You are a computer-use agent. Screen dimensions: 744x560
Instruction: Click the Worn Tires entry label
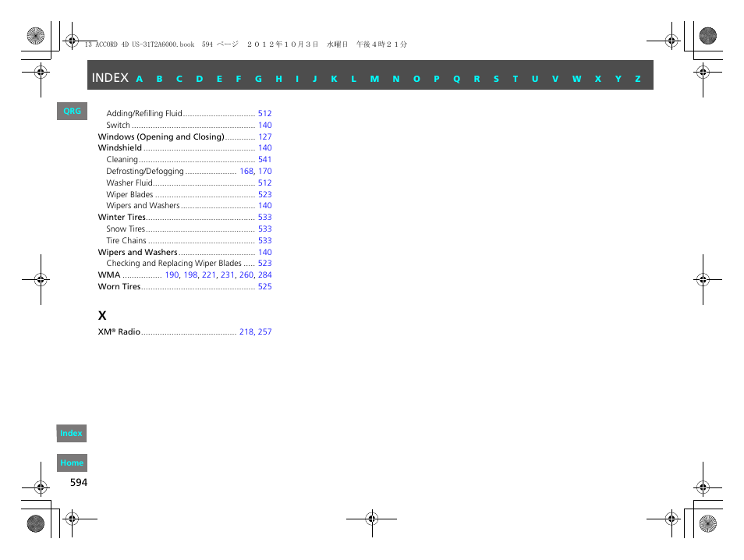tap(119, 287)
